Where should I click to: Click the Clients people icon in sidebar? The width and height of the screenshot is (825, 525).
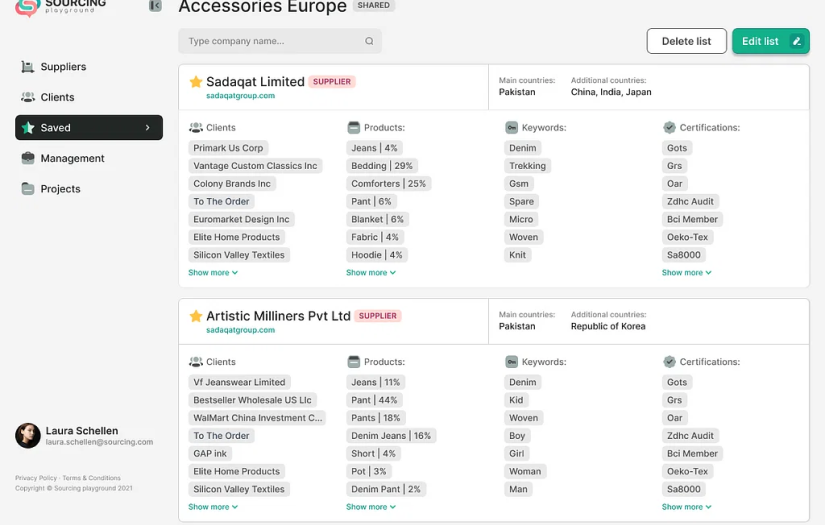click(x=27, y=97)
